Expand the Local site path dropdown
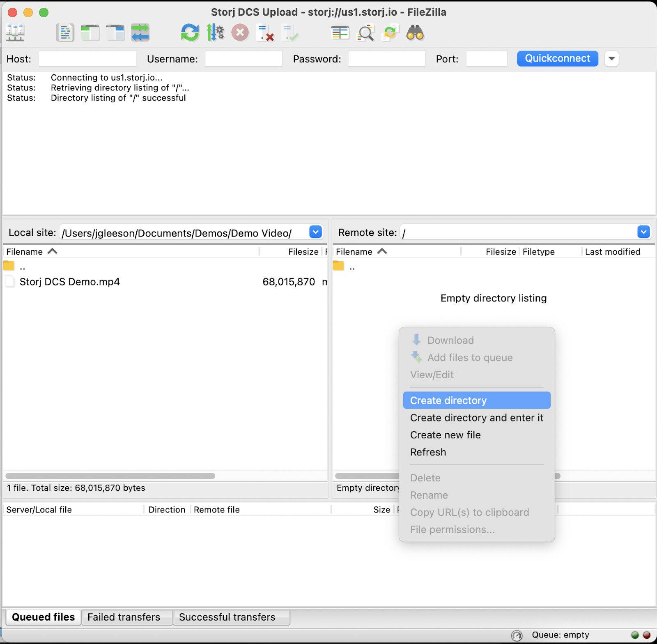 [x=315, y=232]
